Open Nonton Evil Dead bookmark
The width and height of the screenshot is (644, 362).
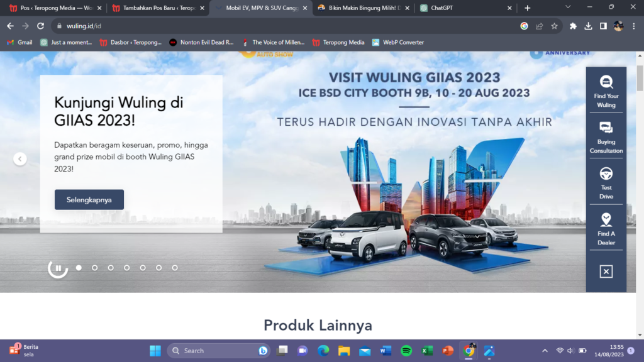(202, 42)
